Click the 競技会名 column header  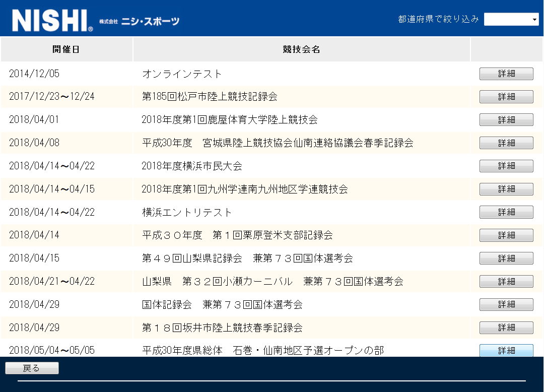(301, 49)
